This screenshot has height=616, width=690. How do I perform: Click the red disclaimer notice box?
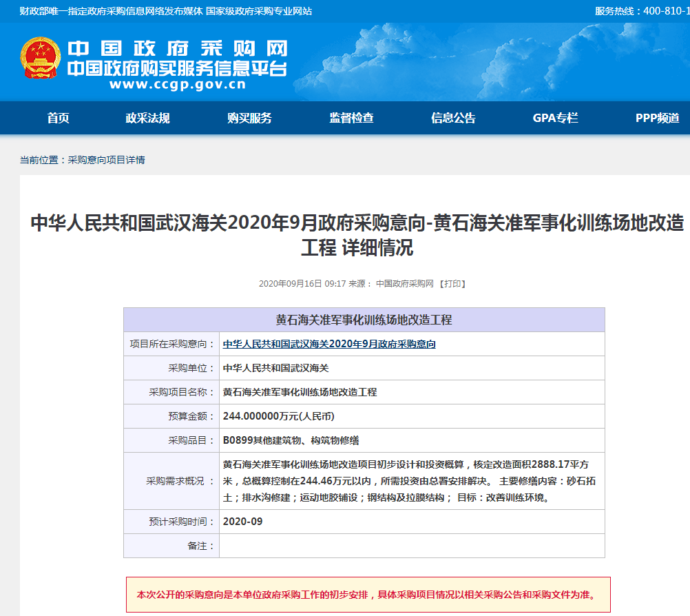368,595
